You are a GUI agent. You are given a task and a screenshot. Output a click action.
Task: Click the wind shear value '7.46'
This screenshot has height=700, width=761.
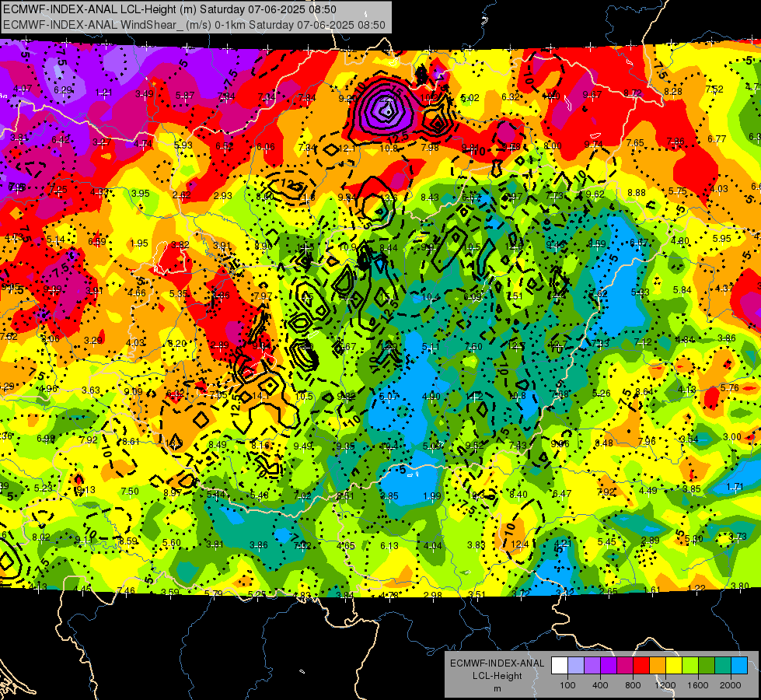[126, 590]
